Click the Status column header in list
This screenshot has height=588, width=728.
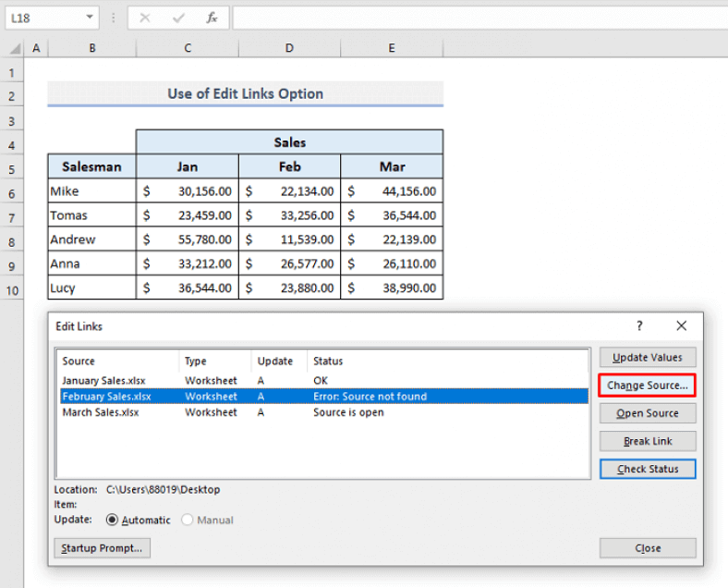click(x=328, y=361)
